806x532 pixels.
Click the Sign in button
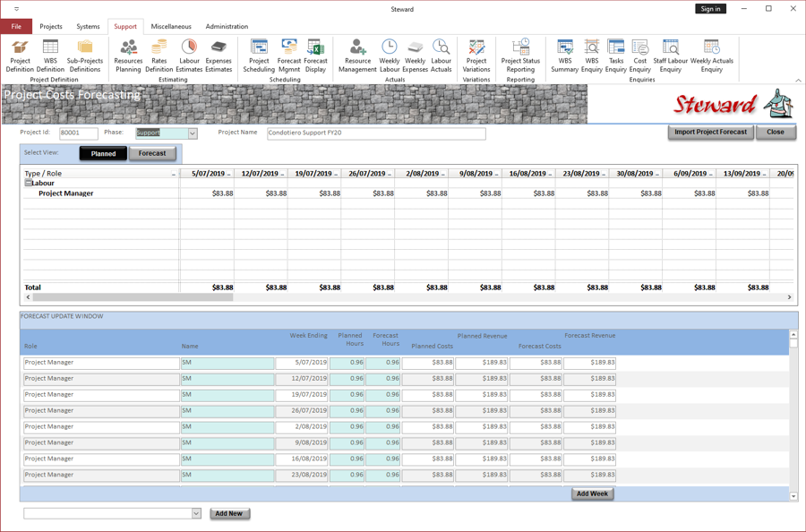pos(710,9)
